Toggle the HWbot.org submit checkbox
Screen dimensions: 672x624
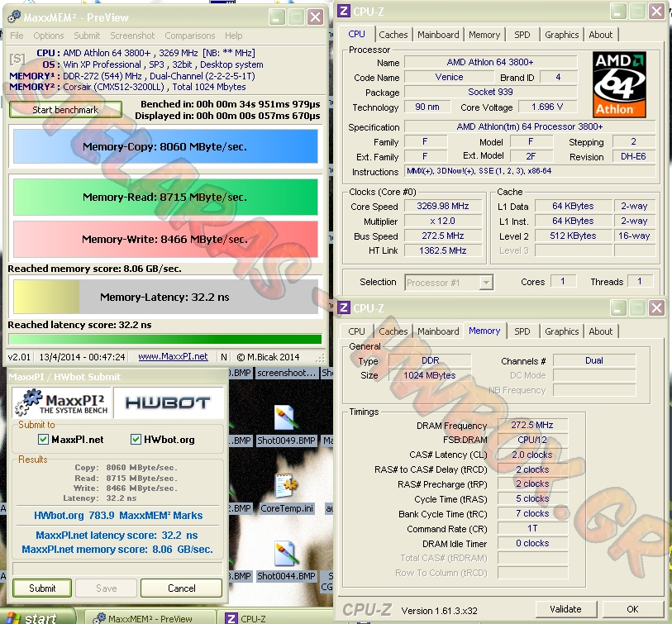136,440
